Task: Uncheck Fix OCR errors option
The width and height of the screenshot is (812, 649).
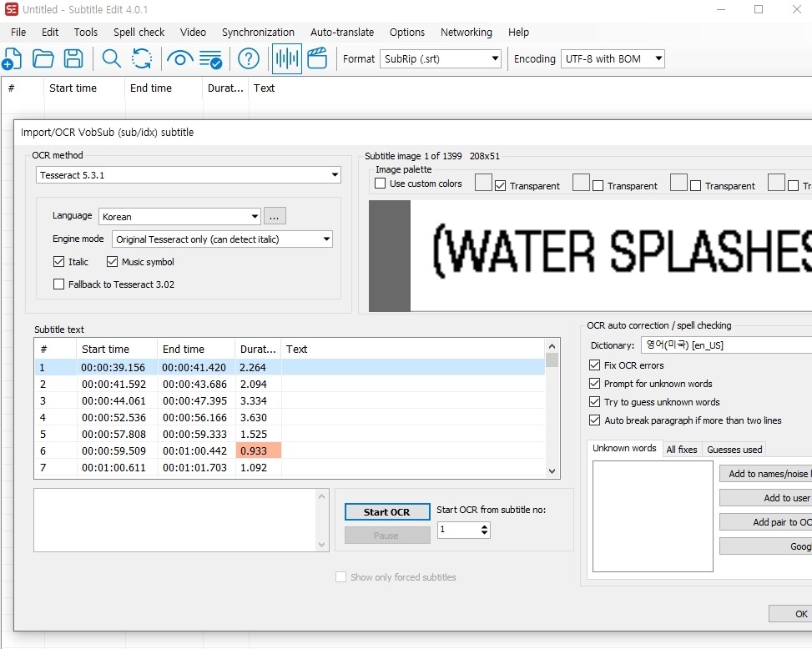Action: (594, 365)
